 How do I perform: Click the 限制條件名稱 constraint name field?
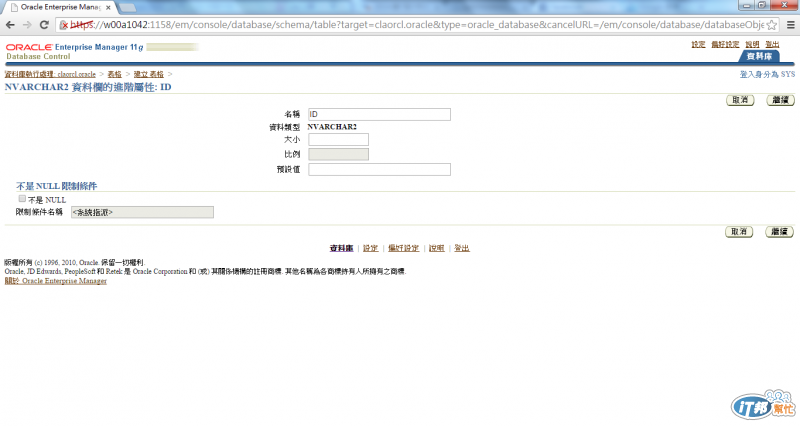142,212
